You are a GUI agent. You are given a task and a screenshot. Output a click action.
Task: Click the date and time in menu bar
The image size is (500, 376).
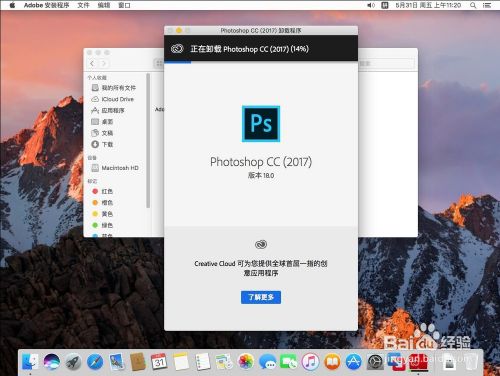pyautogui.click(x=428, y=5)
